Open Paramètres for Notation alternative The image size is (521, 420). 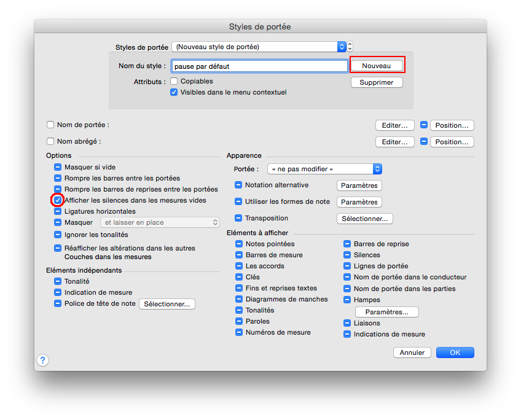[359, 185]
